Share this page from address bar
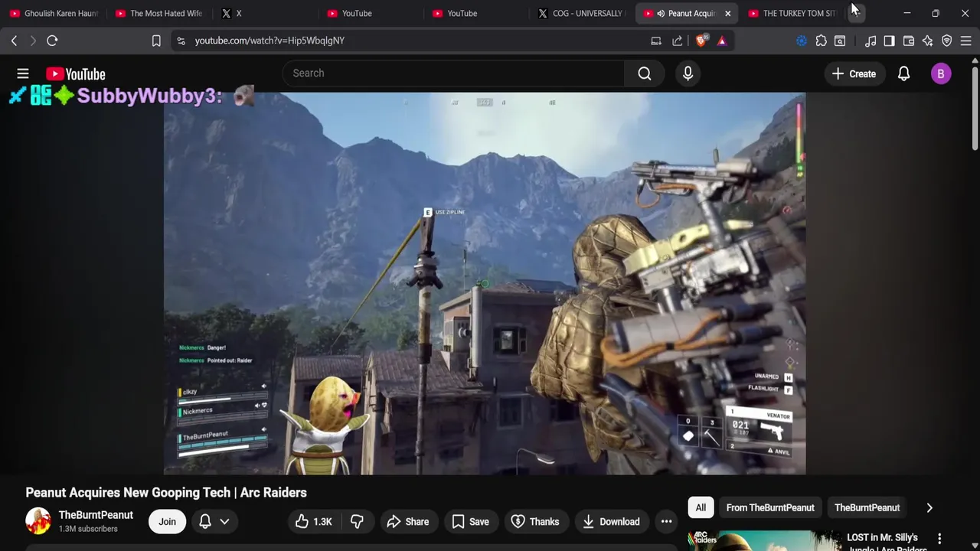 coord(678,41)
